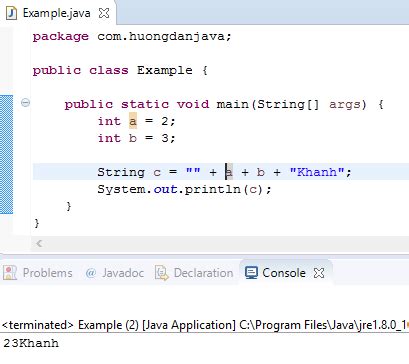
Task: Close the Console view tab
Action: (319, 273)
